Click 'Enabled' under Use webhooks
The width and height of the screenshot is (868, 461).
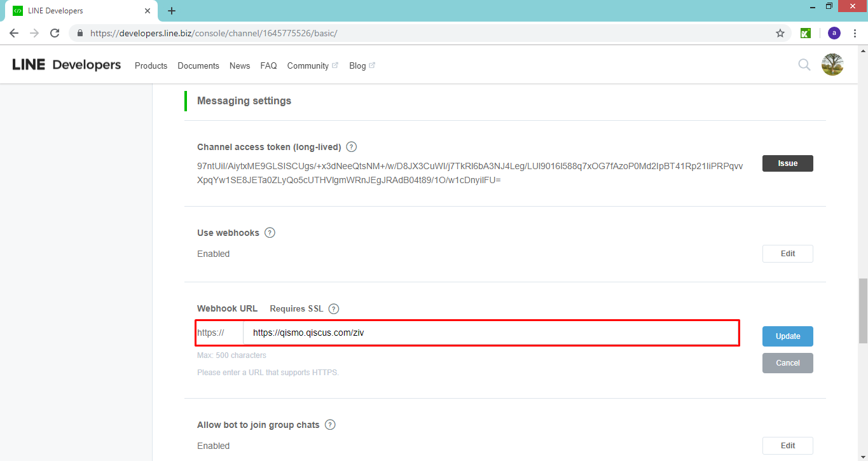pyautogui.click(x=213, y=254)
